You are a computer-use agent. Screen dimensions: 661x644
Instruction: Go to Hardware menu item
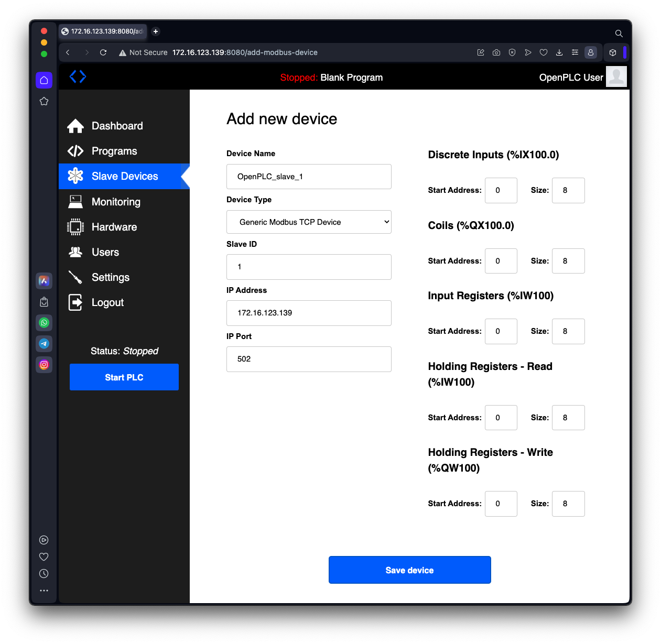click(114, 227)
